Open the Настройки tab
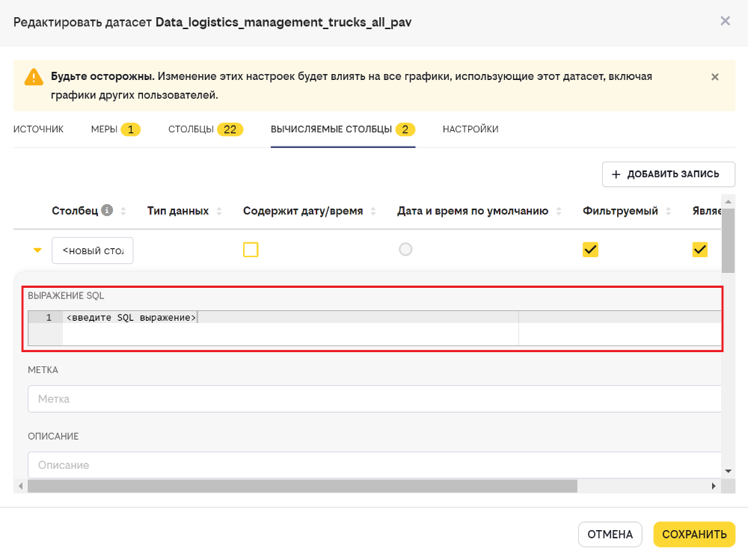This screenshot has height=560, width=748. click(x=470, y=129)
